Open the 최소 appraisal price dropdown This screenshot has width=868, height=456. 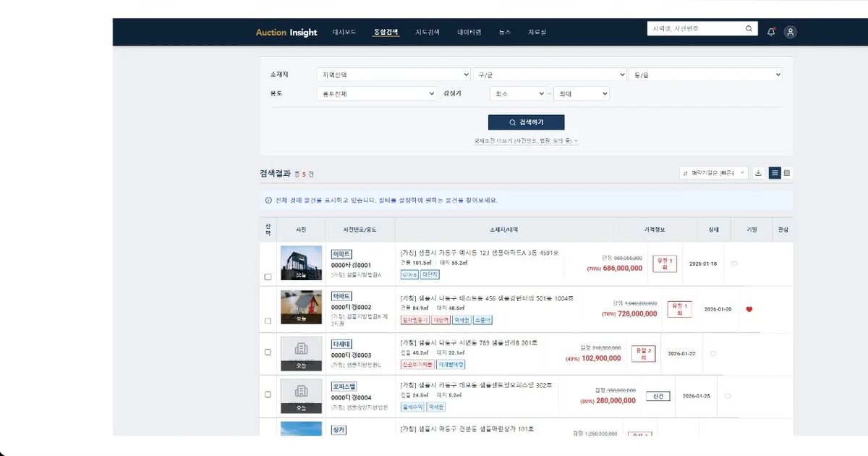point(517,93)
